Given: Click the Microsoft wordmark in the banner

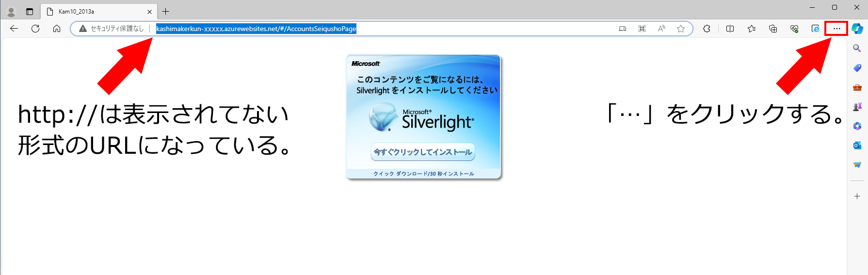Looking at the screenshot, I should click(366, 64).
